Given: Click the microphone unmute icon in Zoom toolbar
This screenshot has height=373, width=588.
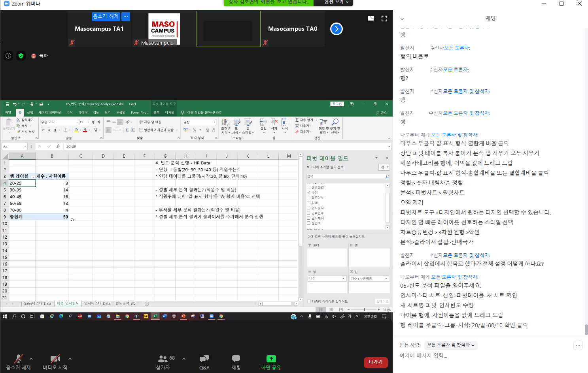Looking at the screenshot, I should pyautogui.click(x=18, y=359).
